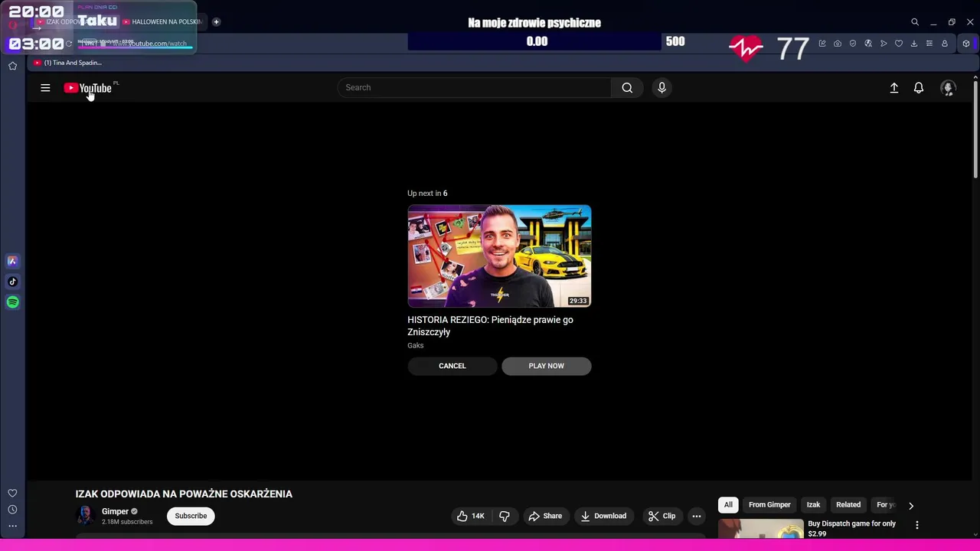Cancel the autoplay of next video

(x=452, y=366)
